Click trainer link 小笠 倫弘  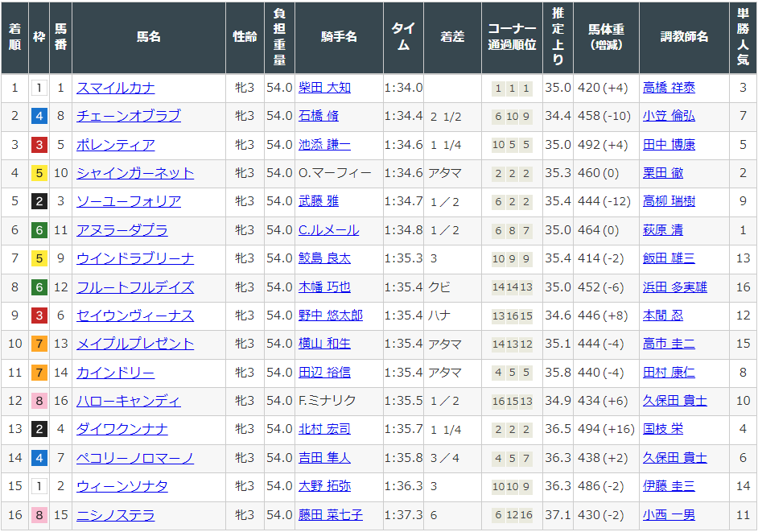click(669, 116)
